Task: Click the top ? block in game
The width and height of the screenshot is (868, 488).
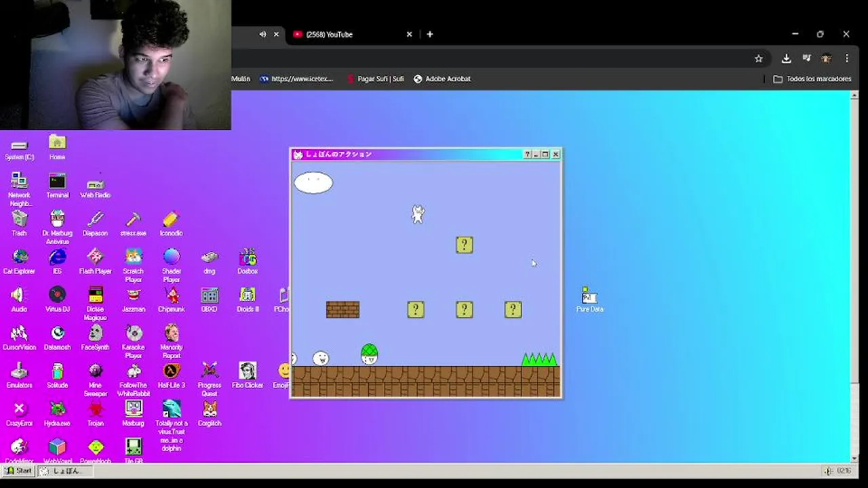Action: 465,245
